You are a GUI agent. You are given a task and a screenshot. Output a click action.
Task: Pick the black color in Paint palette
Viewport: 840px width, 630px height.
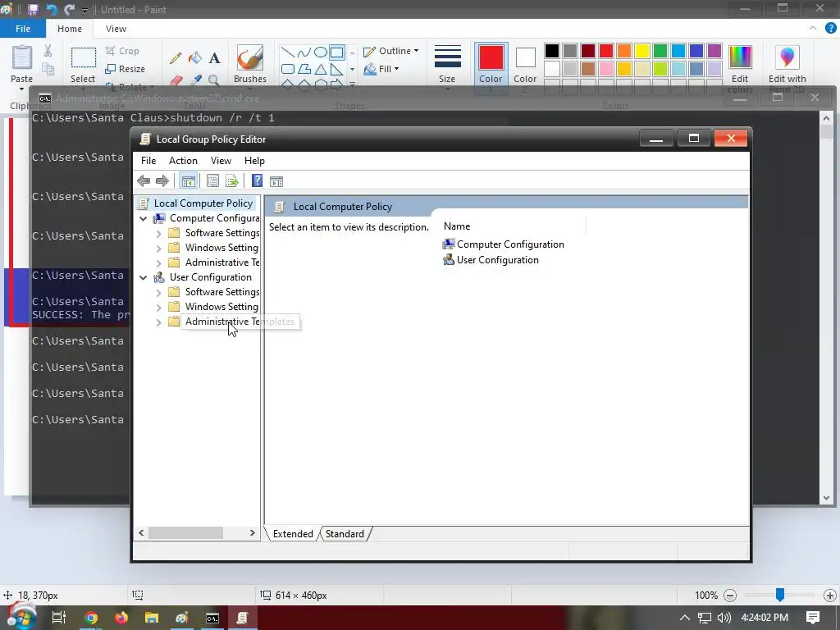552,51
